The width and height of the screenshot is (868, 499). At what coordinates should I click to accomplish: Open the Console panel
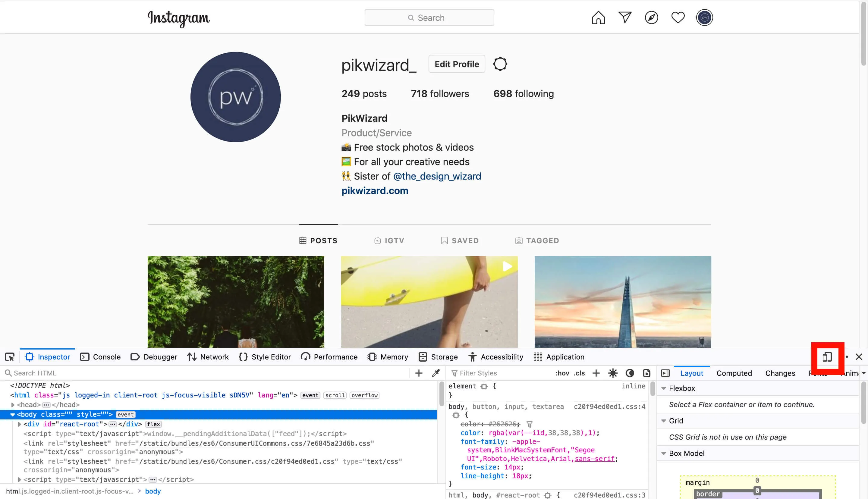pyautogui.click(x=105, y=356)
